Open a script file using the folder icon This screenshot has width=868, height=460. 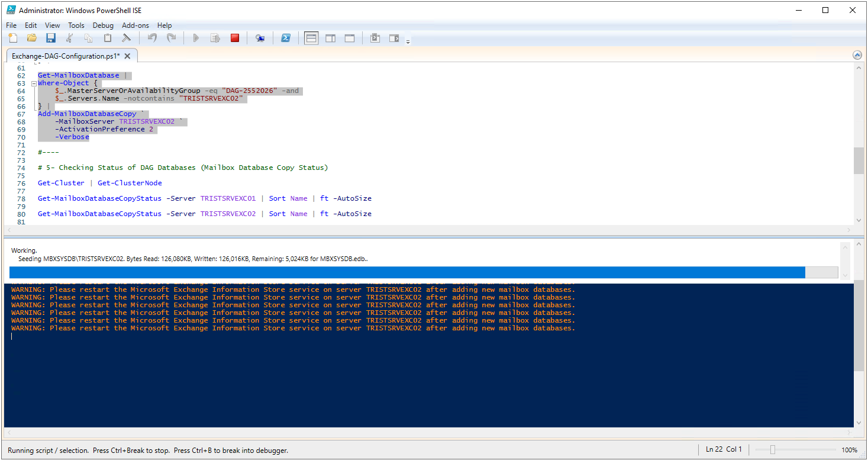[x=32, y=38]
